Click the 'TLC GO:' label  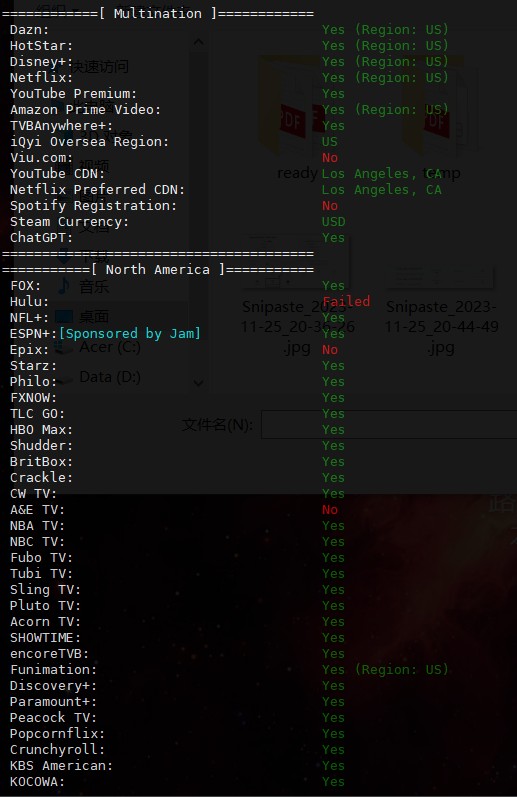pos(38,414)
